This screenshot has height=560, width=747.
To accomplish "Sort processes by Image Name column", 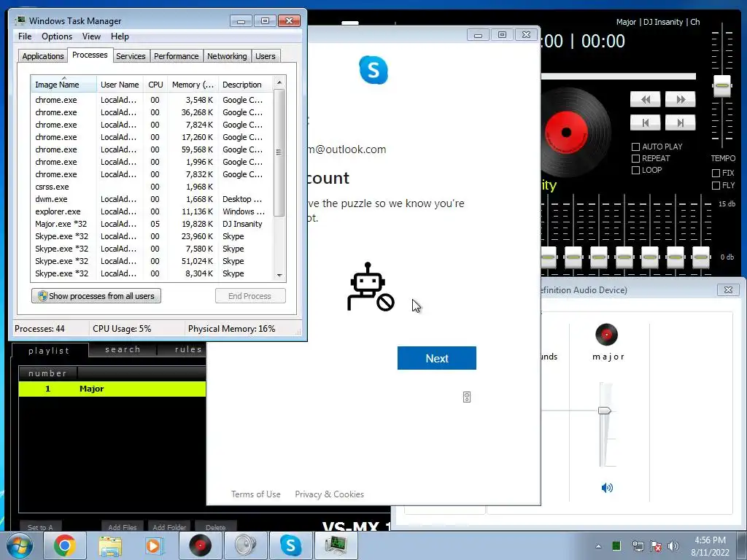I will point(64,85).
